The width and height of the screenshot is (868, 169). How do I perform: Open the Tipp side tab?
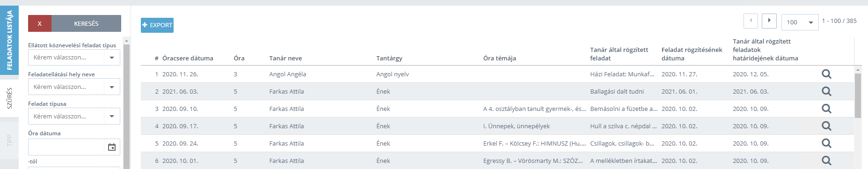point(9,140)
